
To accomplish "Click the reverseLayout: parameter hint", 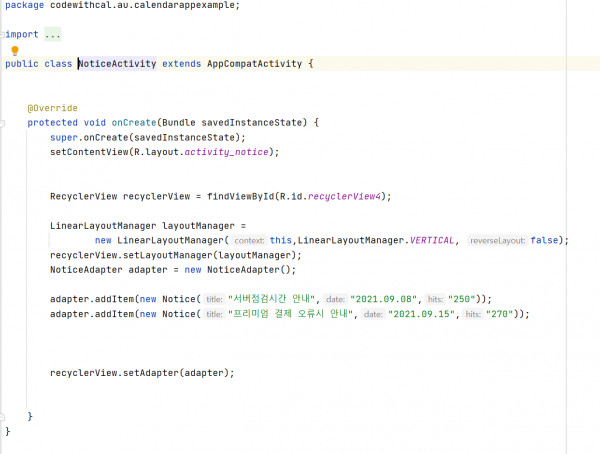I will pyautogui.click(x=497, y=240).
